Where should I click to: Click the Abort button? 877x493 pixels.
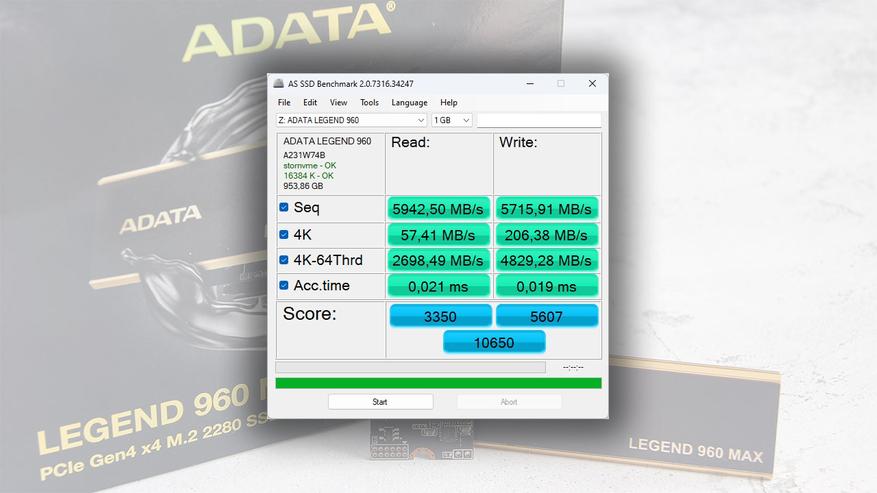pyautogui.click(x=509, y=402)
